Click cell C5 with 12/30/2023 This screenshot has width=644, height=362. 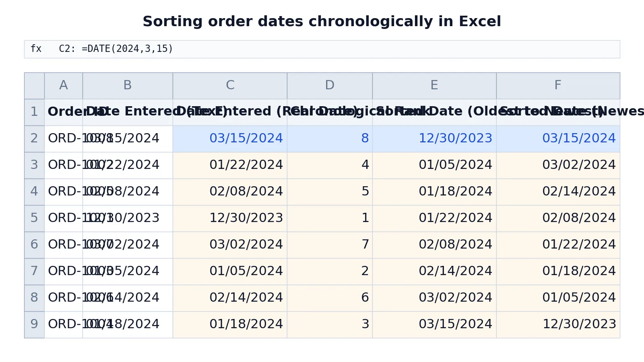click(x=230, y=218)
